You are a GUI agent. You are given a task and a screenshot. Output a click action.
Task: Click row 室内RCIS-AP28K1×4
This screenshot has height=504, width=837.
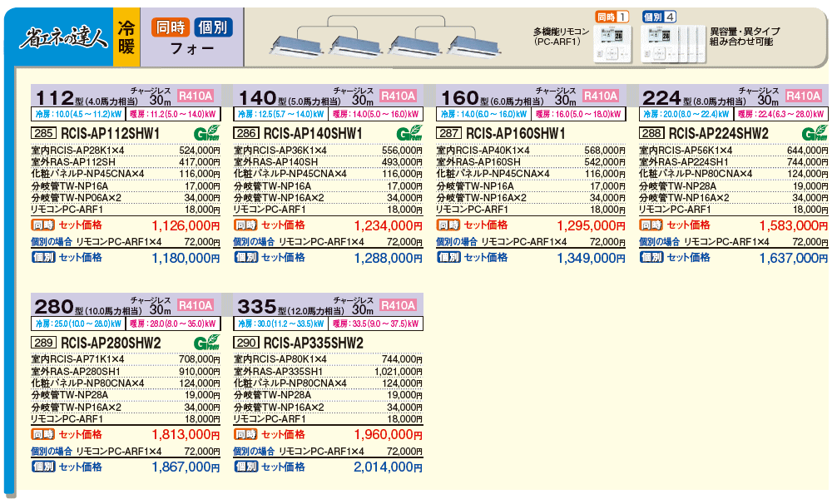click(x=126, y=151)
